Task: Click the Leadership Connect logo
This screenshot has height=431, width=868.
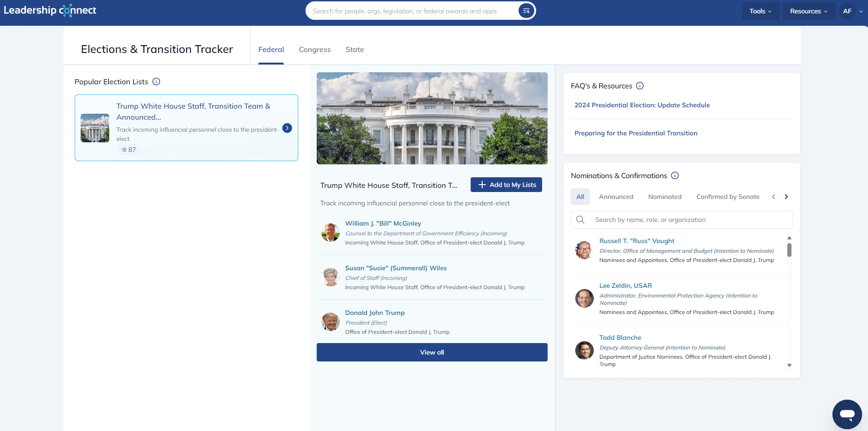Action: (x=50, y=10)
